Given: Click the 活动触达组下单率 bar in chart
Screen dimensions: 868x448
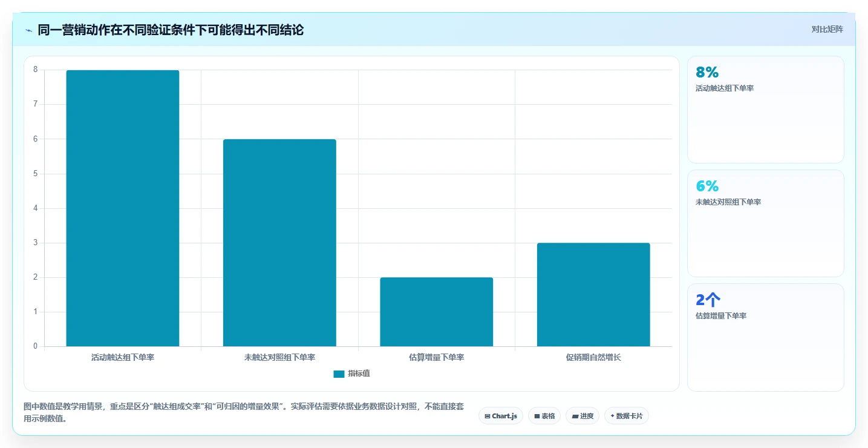Looking at the screenshot, I should (x=123, y=208).
